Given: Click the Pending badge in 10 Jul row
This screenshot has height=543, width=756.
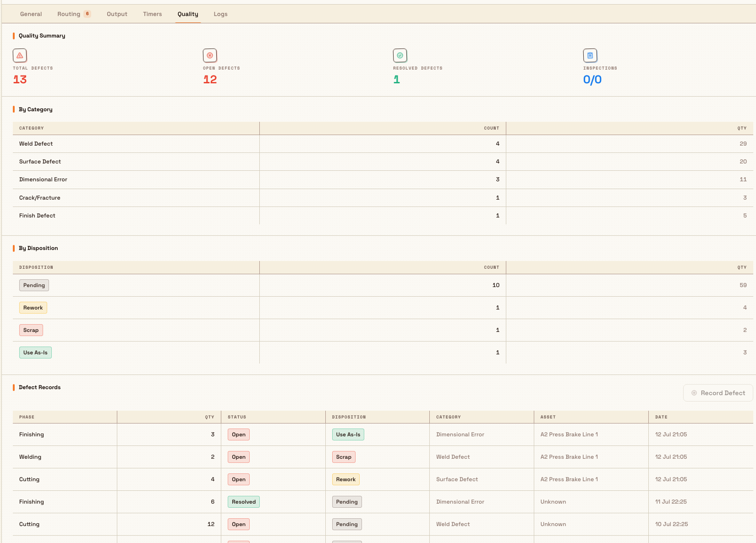Looking at the screenshot, I should 347,524.
